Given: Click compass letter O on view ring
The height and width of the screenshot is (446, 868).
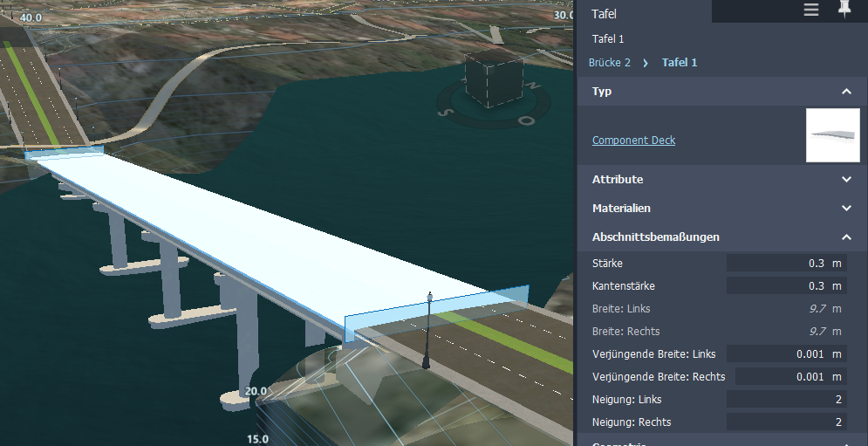Looking at the screenshot, I should (527, 120).
